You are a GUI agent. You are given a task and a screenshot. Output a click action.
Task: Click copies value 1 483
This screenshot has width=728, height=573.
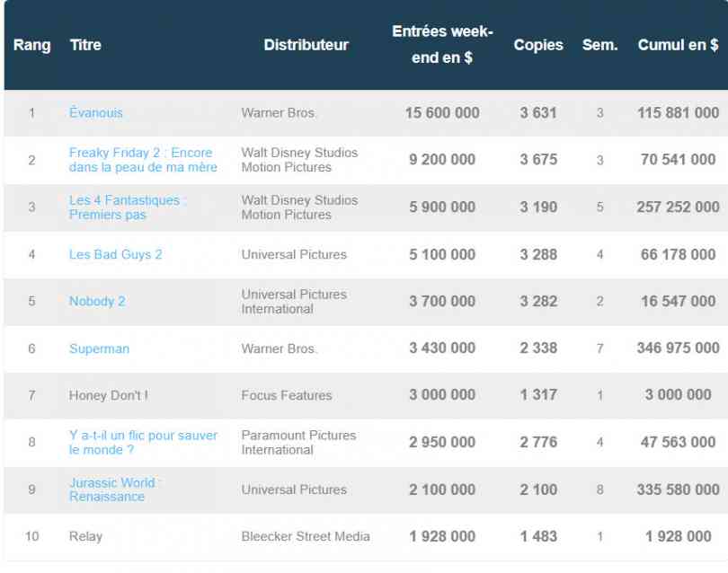pyautogui.click(x=538, y=536)
